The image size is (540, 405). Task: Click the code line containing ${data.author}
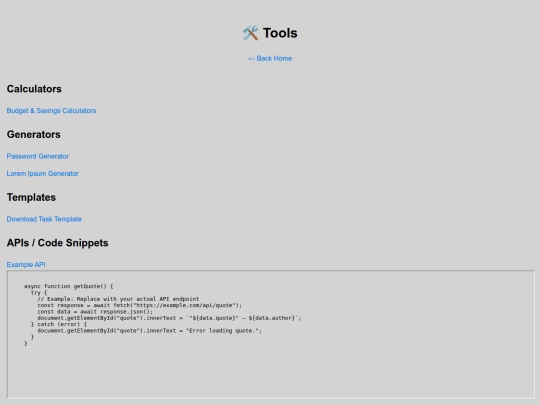(x=169, y=318)
